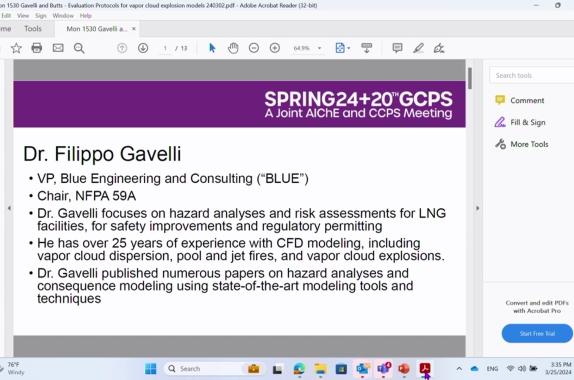Open the Help menu

coord(86,16)
